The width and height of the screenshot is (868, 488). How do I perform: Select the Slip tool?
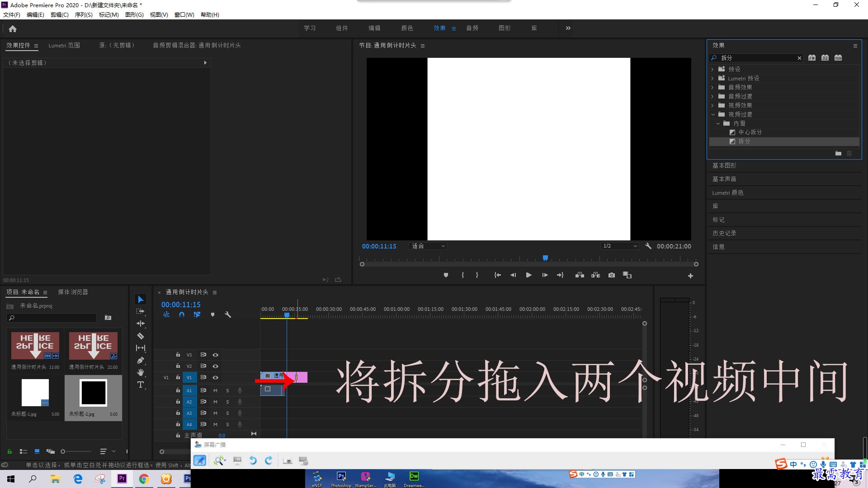point(141,348)
